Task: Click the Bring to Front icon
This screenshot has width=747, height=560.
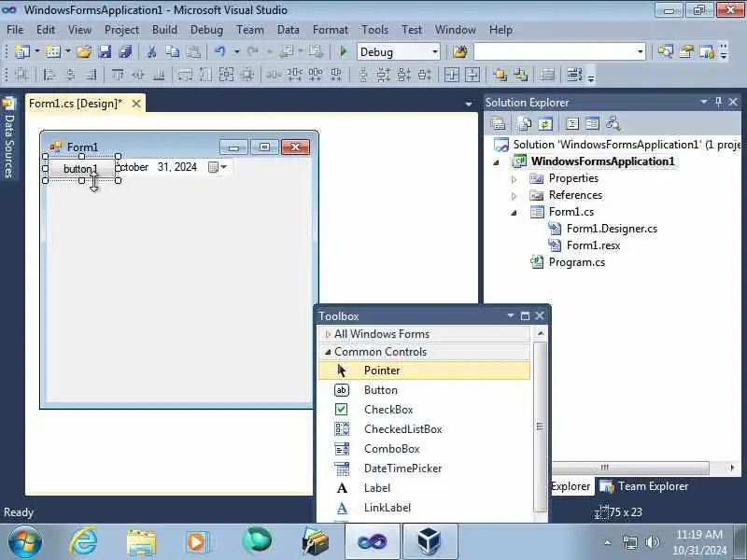Action: 500,75
